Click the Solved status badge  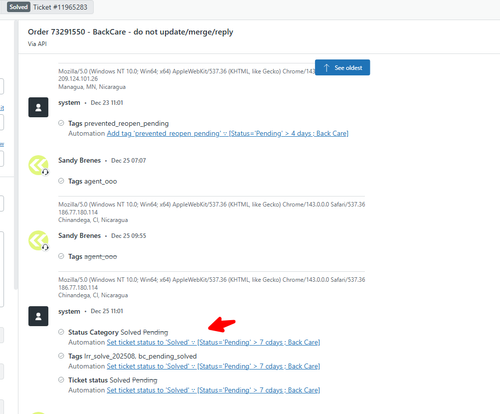[18, 7]
